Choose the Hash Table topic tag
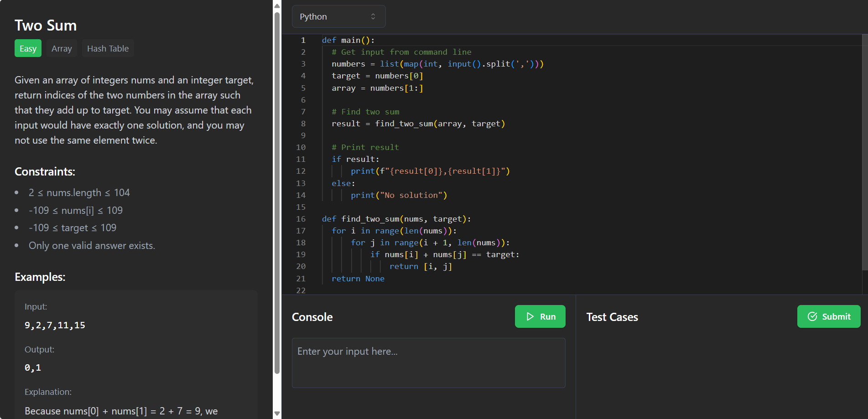 click(108, 48)
